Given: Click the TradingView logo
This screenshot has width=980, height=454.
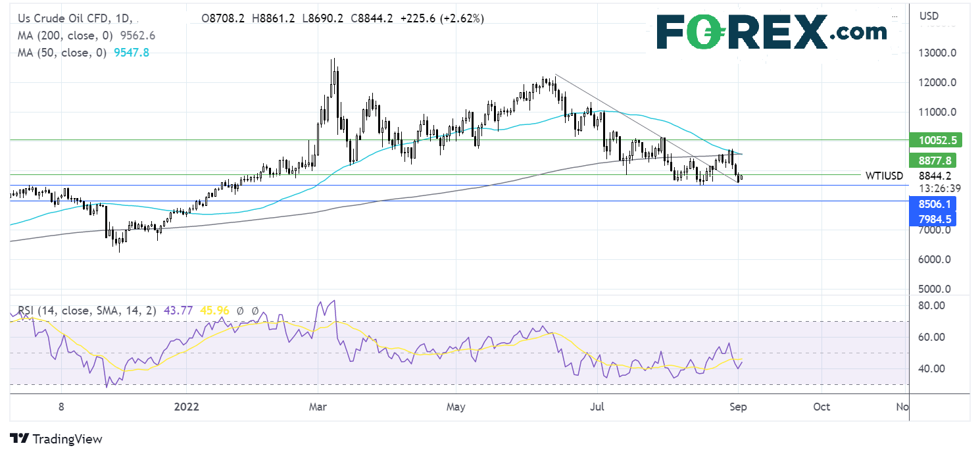Looking at the screenshot, I should pos(57,439).
